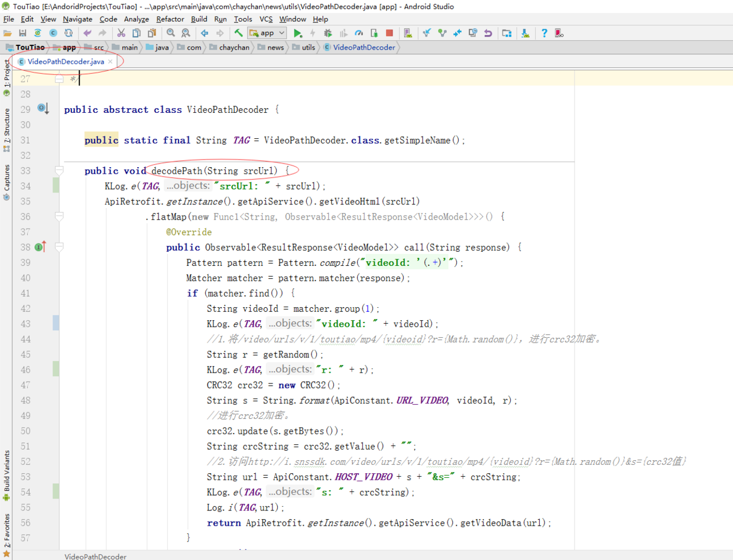Open the Refactor menu
The width and height of the screenshot is (733, 560).
coord(170,19)
